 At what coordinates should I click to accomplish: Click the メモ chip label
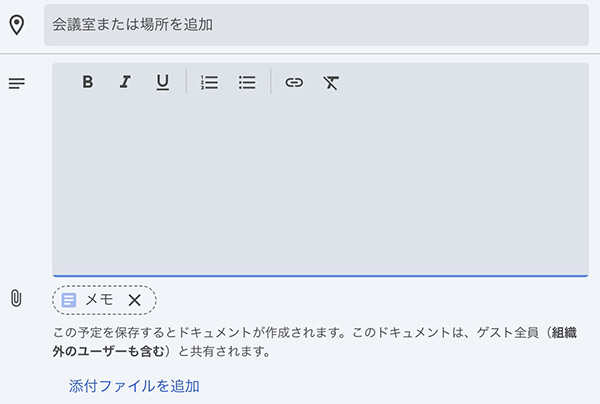tap(99, 300)
